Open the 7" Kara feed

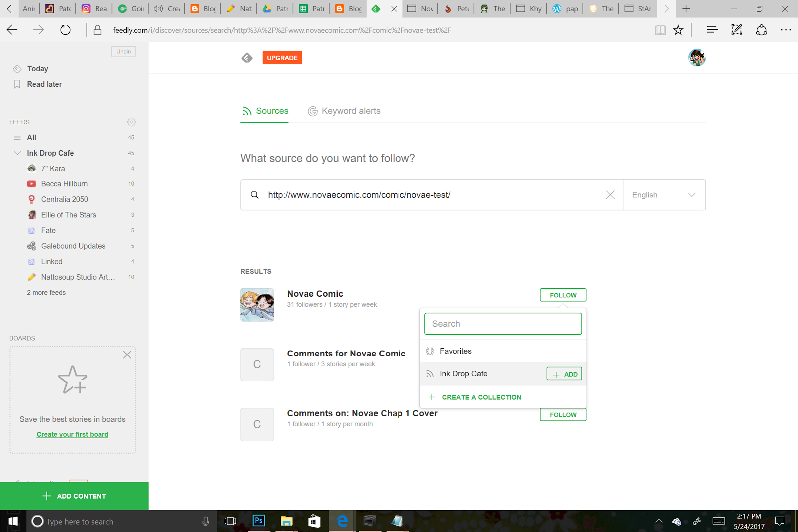coord(53,169)
